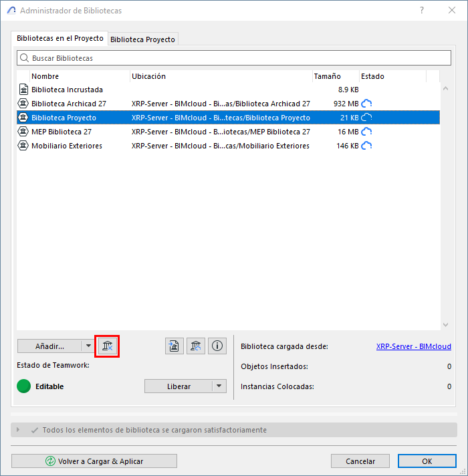Click the 8.9 KB size cell
Screen dimensions: 468x476
[348, 90]
